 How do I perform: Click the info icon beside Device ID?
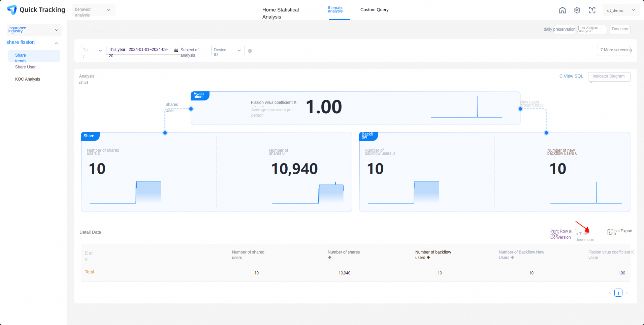pos(250,51)
